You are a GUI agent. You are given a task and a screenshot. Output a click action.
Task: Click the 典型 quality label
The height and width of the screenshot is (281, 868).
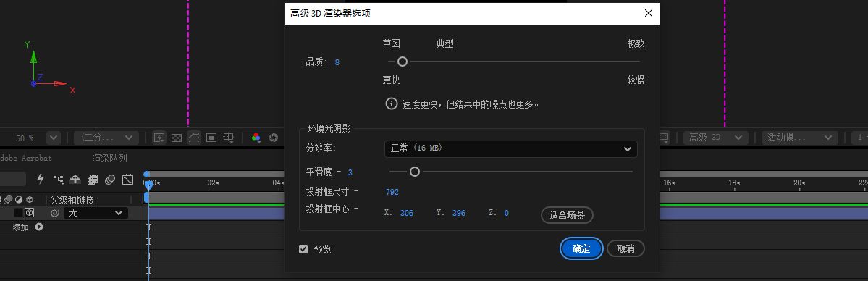(x=445, y=43)
